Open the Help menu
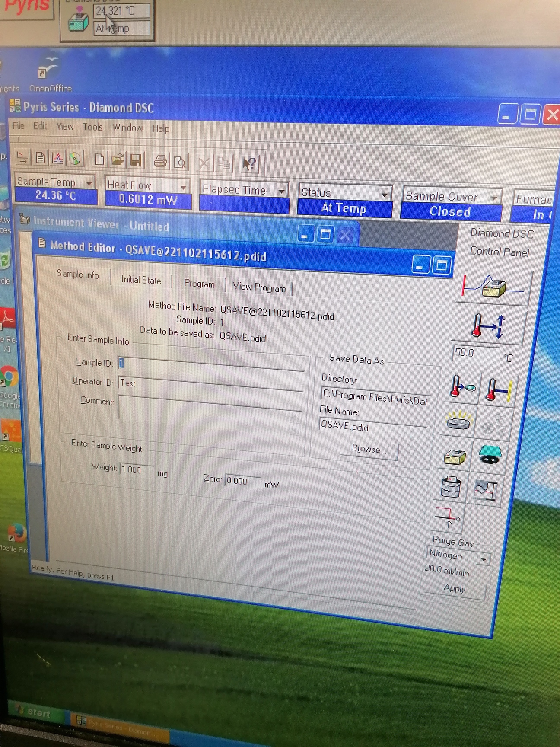 (160, 128)
